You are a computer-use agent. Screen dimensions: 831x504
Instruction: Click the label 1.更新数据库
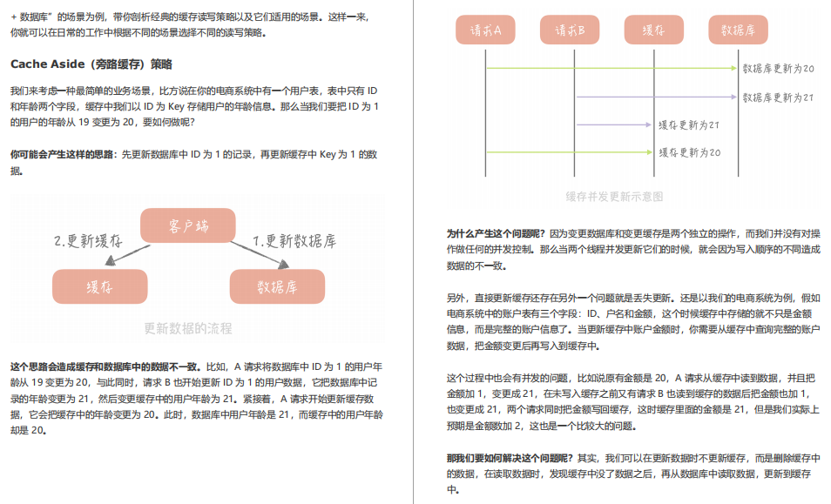point(294,241)
